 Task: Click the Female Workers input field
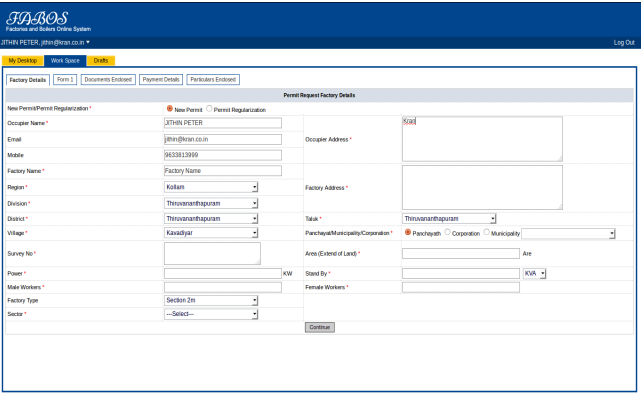click(x=461, y=287)
